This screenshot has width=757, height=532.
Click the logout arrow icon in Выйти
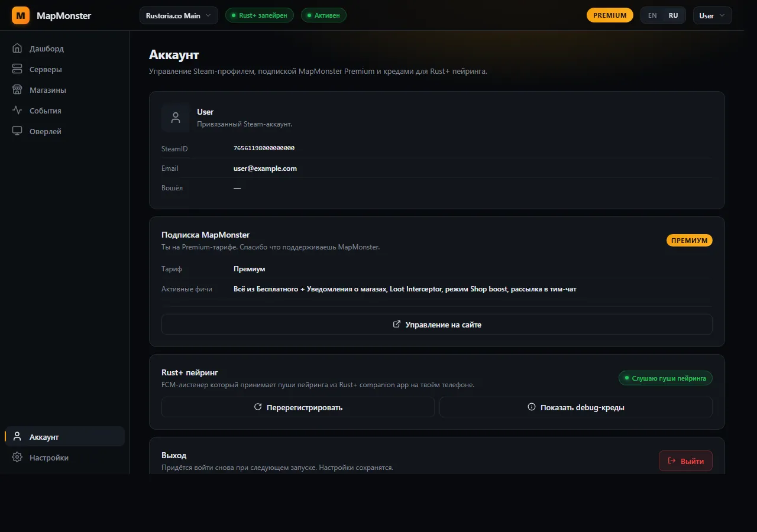point(672,460)
